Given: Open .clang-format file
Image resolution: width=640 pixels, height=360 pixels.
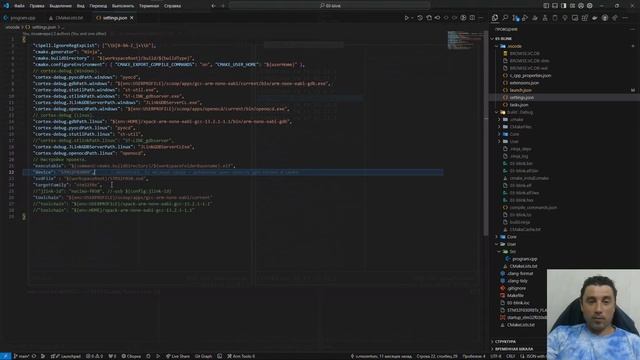Looking at the screenshot, I should pos(520,273).
